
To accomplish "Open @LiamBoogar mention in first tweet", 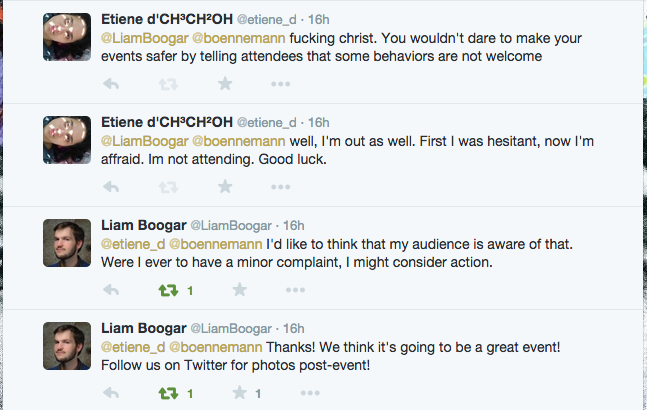I will (145, 38).
